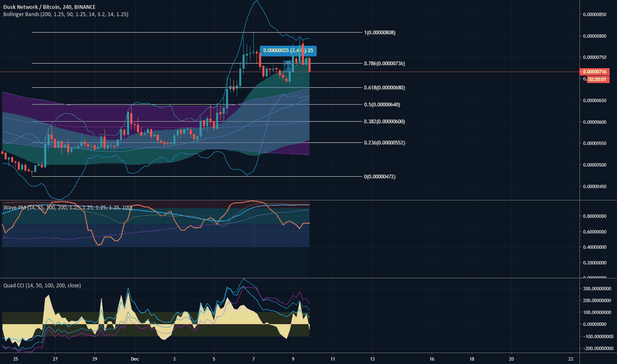
Task: Click Wave-PM axis value 0.20000000
Action: pyautogui.click(x=594, y=263)
